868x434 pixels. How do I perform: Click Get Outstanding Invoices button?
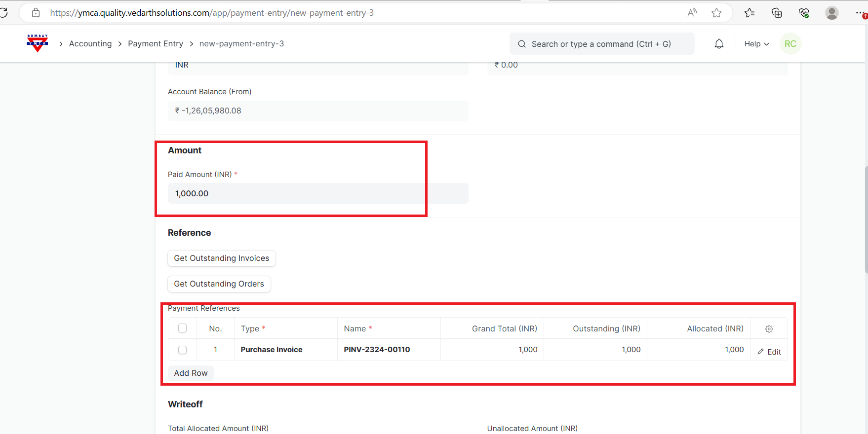pyautogui.click(x=221, y=258)
